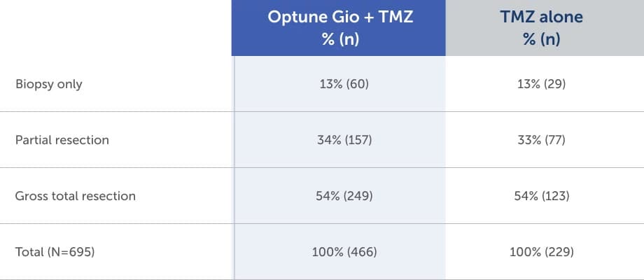Click "% (n)" subheading under Optune Gio + TMZ
The height and width of the screenshot is (280, 644).
(339, 39)
